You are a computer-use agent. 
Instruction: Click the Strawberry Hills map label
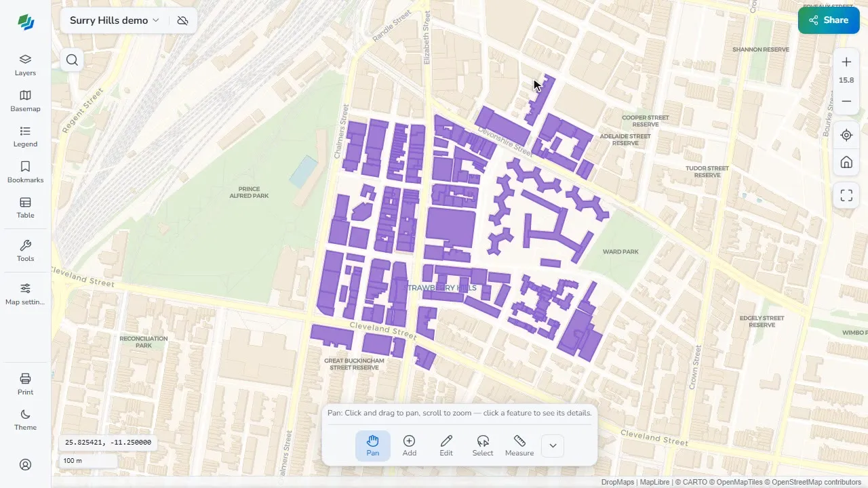click(x=441, y=288)
